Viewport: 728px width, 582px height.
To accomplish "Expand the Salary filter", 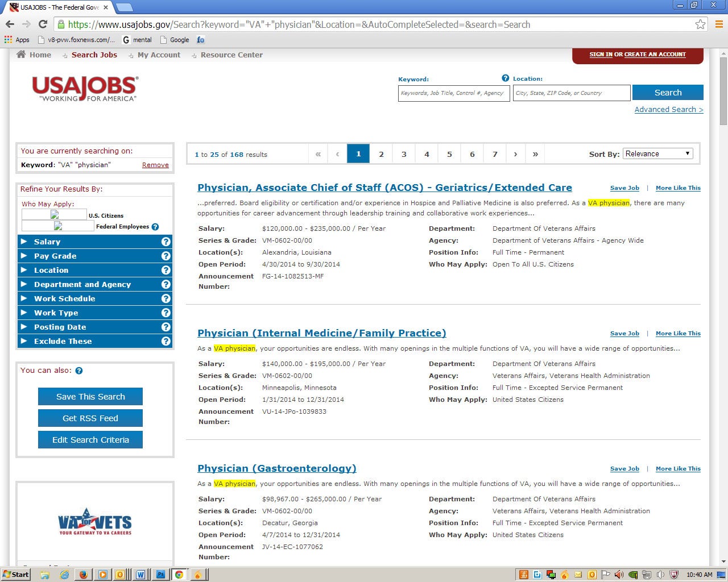I will (94, 242).
